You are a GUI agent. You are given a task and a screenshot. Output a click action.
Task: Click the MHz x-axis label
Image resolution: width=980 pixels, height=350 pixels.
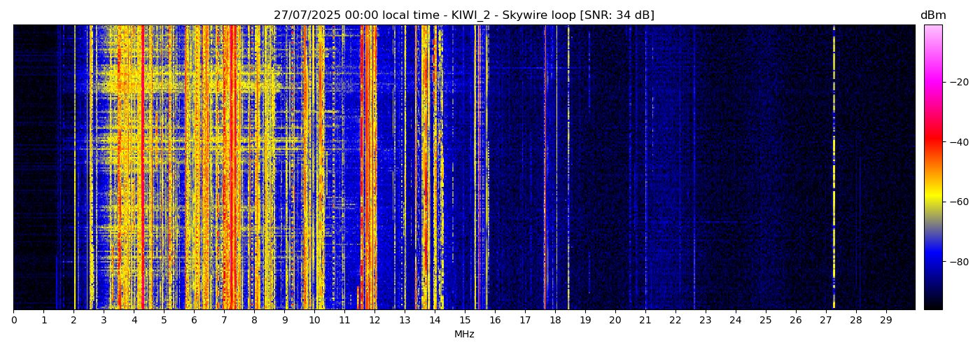[x=464, y=335]
